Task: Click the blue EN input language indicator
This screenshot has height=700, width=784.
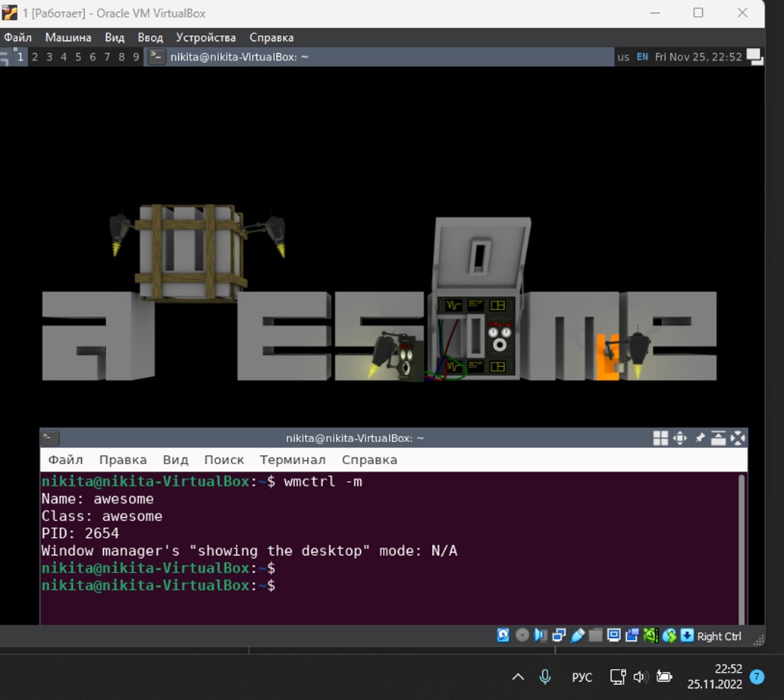Action: coord(642,57)
